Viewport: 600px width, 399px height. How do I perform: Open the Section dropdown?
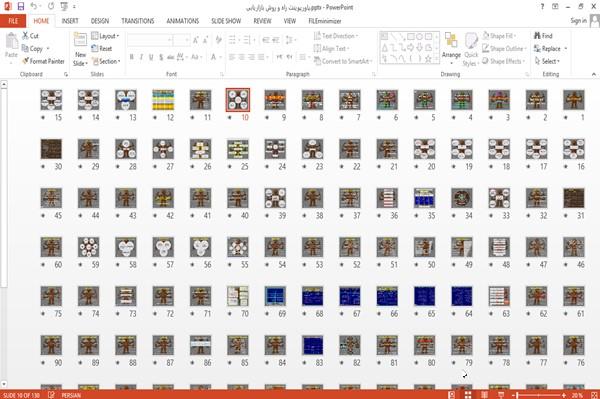tap(106, 61)
